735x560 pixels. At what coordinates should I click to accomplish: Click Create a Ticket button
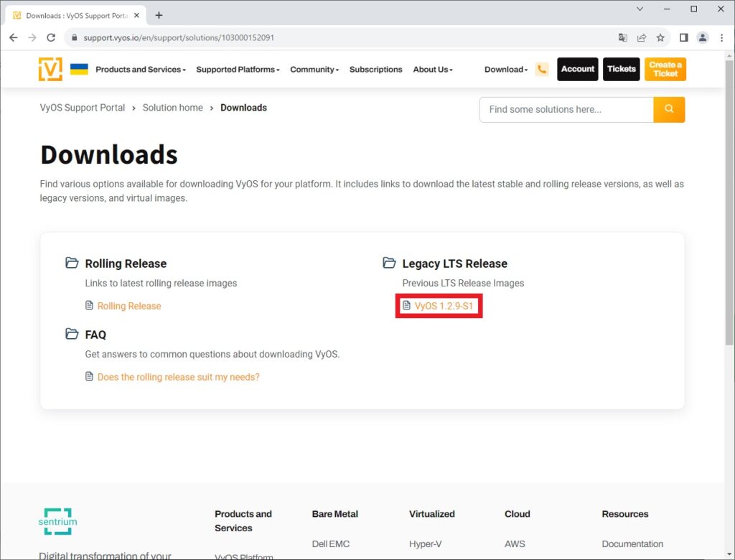coord(665,69)
